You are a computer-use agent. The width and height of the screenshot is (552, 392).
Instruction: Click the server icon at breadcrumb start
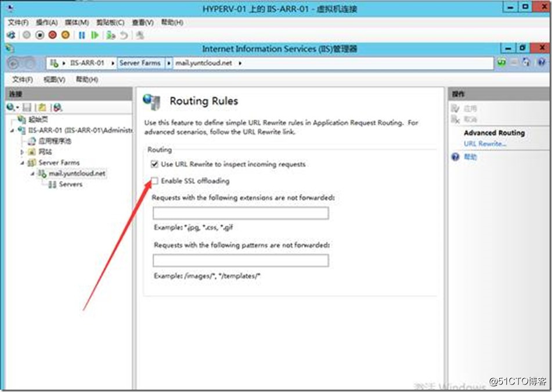pos(54,63)
